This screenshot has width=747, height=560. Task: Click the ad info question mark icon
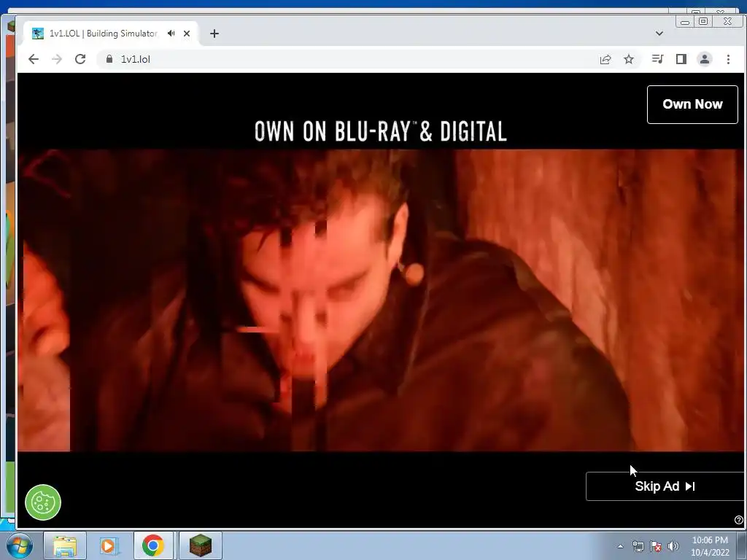click(739, 519)
